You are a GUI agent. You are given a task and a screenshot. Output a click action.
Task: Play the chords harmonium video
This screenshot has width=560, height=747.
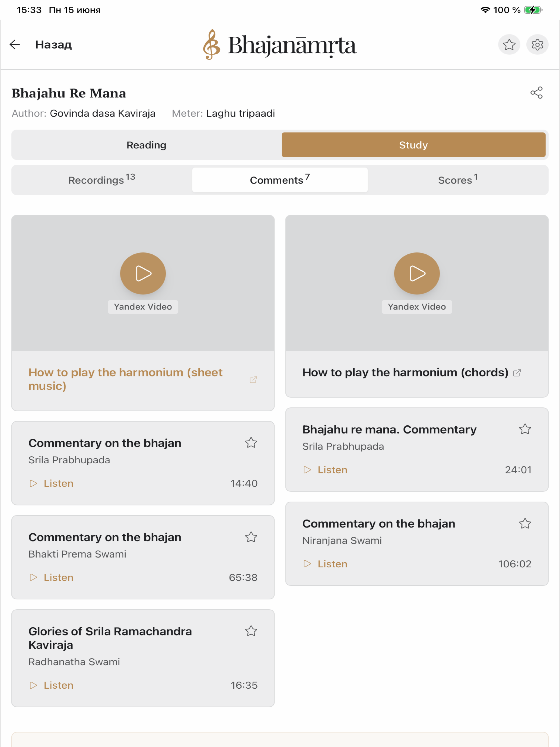[x=416, y=273]
